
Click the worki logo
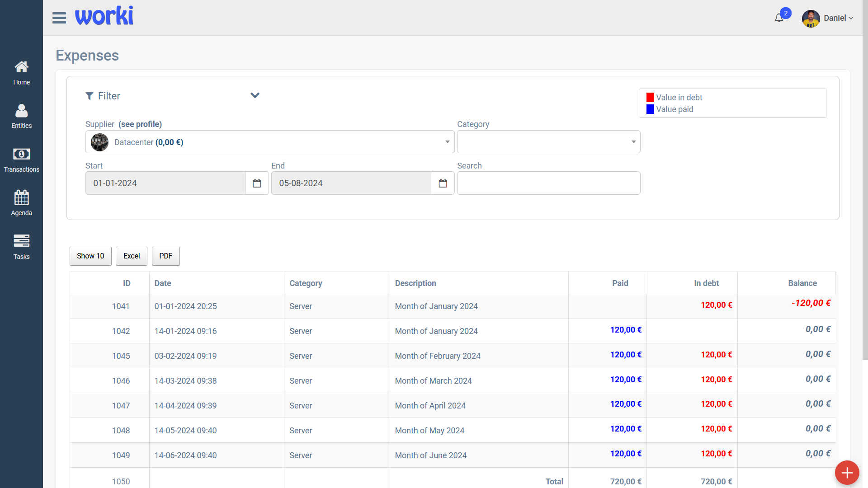click(104, 16)
